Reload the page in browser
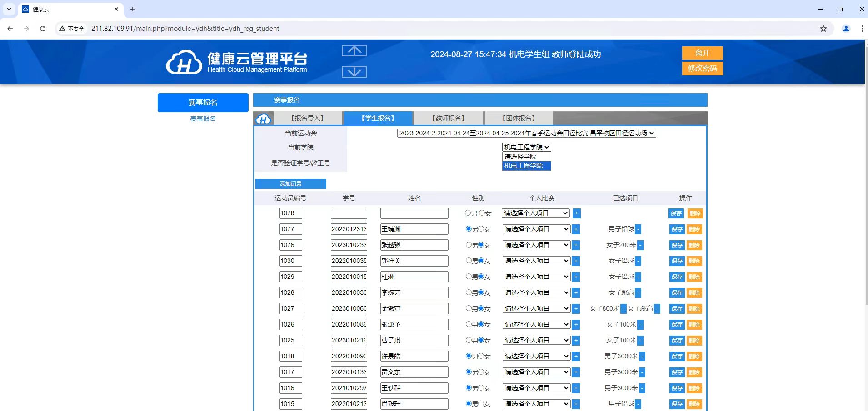This screenshot has height=411, width=868. [43, 29]
